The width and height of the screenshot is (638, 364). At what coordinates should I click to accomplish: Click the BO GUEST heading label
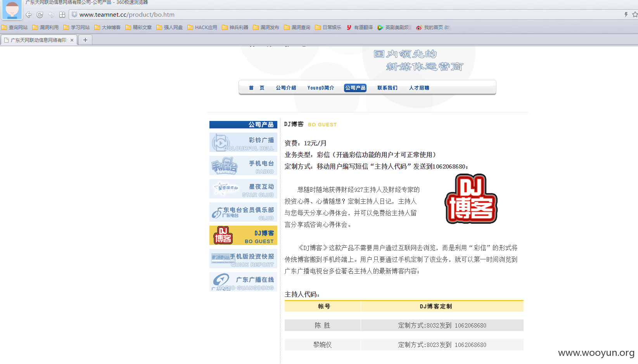(322, 124)
